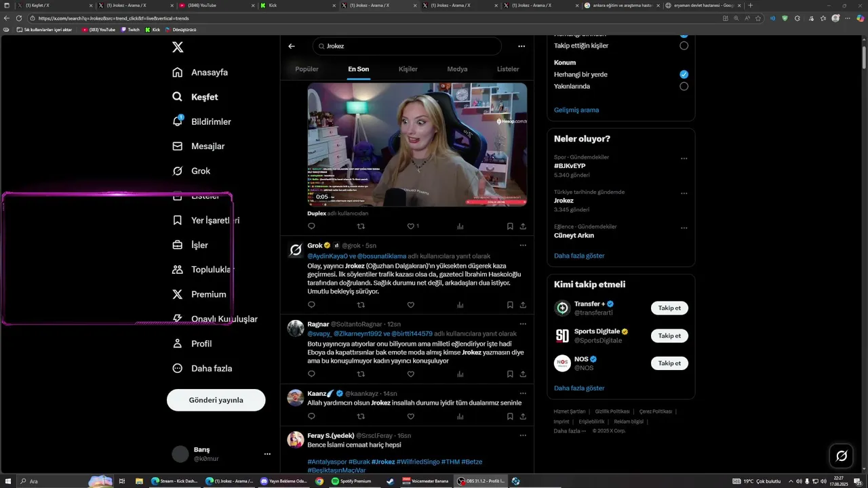The height and width of the screenshot is (488, 868).
Task: Select Yakınlarında location option
Action: (x=684, y=86)
